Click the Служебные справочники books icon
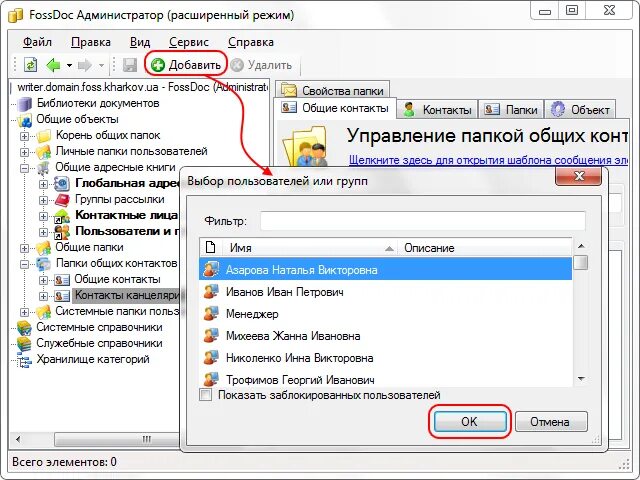 (24, 344)
